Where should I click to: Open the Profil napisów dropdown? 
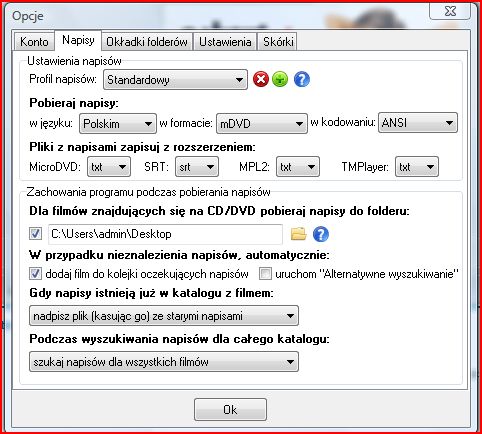[175, 80]
